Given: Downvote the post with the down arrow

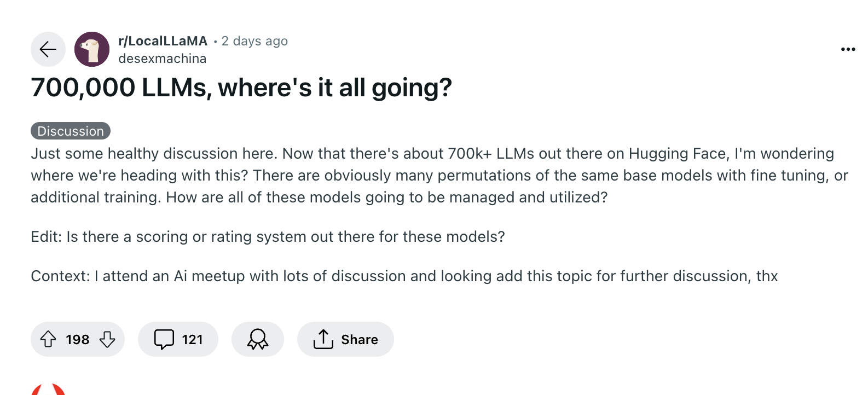Looking at the screenshot, I should (107, 339).
